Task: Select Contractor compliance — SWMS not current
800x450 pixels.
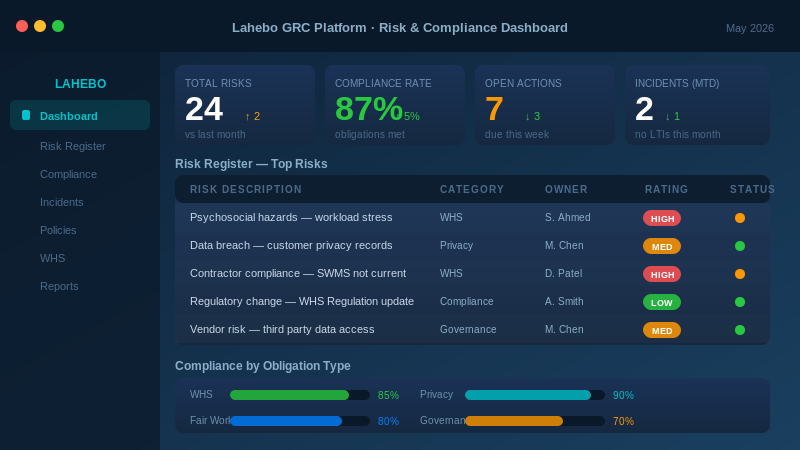Action: coord(472,274)
